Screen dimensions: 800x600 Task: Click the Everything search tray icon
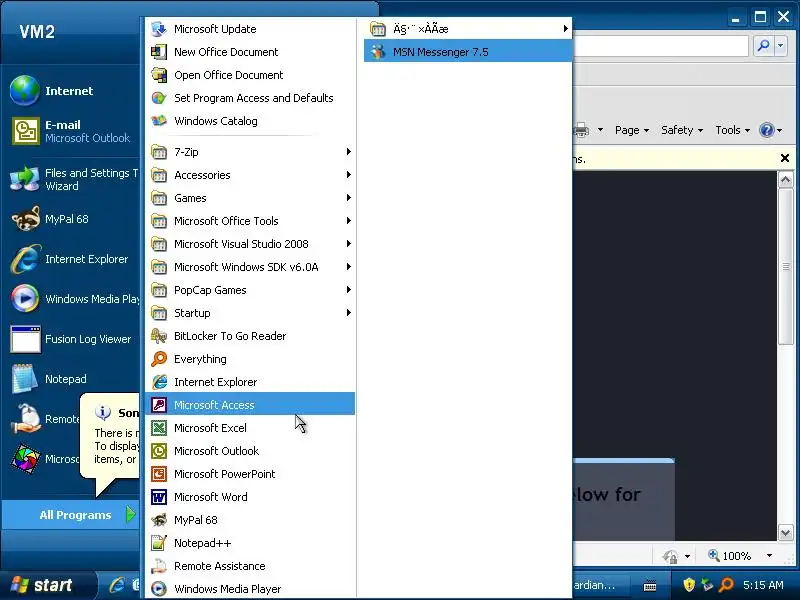tap(726, 585)
